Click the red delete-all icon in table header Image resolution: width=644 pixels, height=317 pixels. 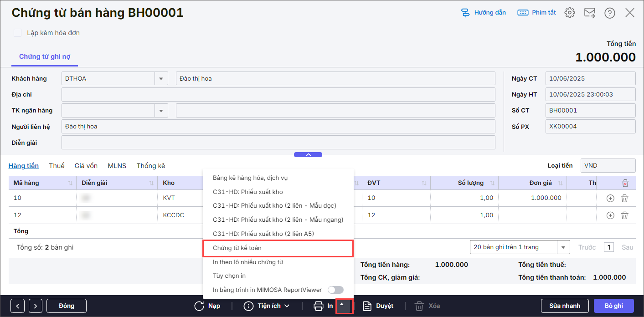tap(625, 183)
